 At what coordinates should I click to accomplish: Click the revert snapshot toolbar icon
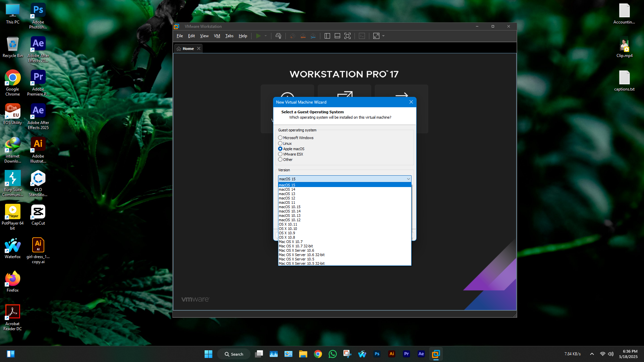pyautogui.click(x=303, y=36)
